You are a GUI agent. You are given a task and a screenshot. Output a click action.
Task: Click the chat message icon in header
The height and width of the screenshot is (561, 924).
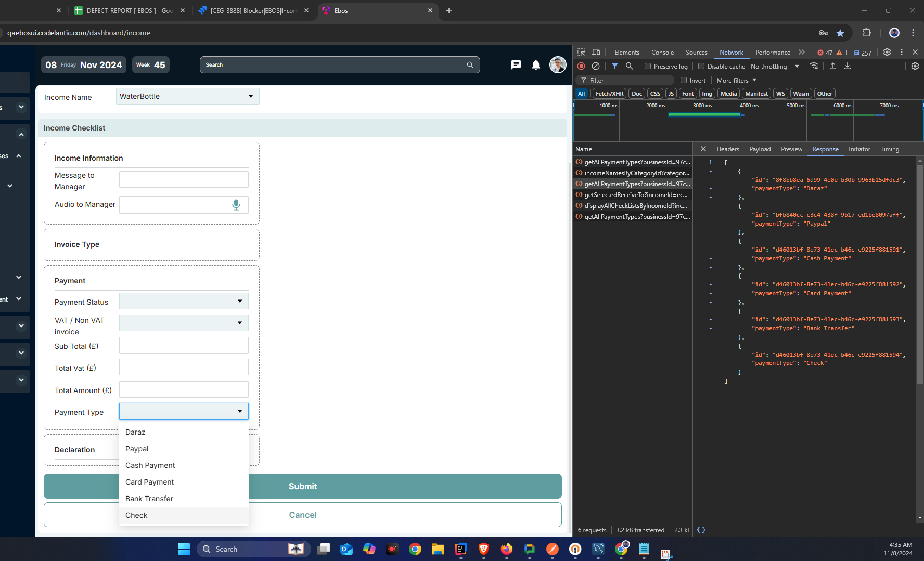pos(516,65)
